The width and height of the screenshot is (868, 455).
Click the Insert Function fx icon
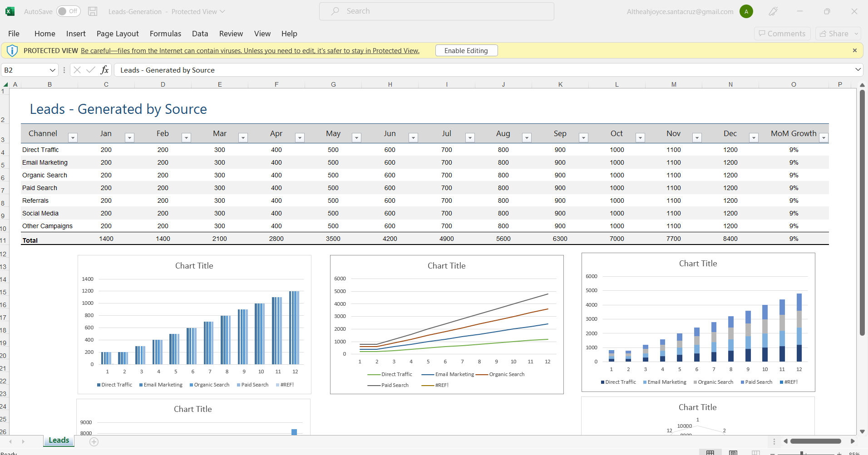(104, 70)
